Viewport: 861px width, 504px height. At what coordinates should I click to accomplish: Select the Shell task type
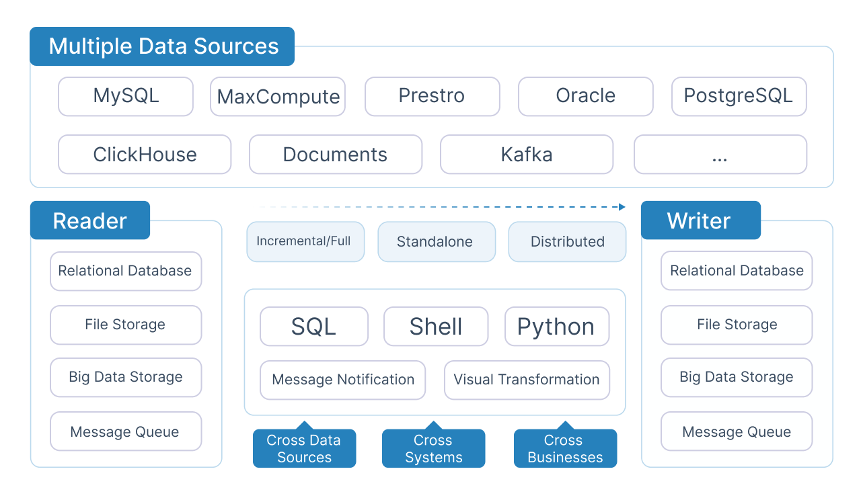coord(436,327)
